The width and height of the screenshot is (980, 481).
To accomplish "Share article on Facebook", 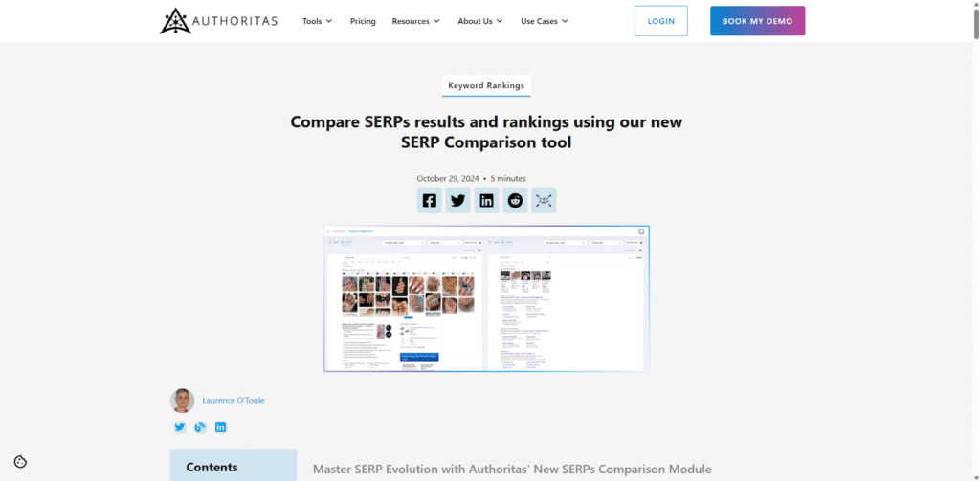I will coord(430,201).
